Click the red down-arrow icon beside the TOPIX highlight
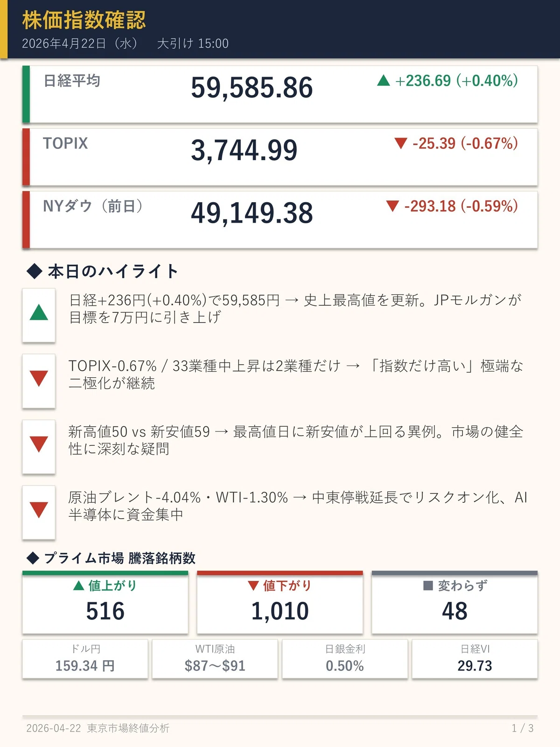This screenshot has height=747, width=560. [x=39, y=378]
